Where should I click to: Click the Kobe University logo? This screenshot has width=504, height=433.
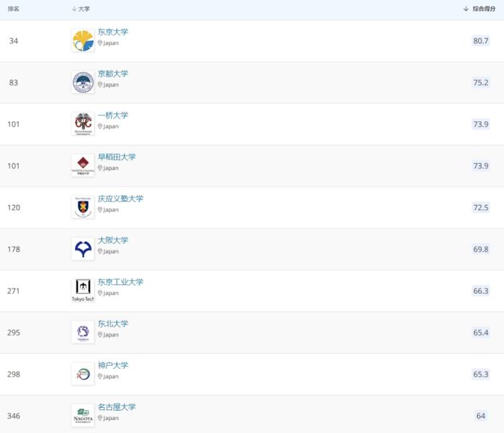pyautogui.click(x=83, y=374)
